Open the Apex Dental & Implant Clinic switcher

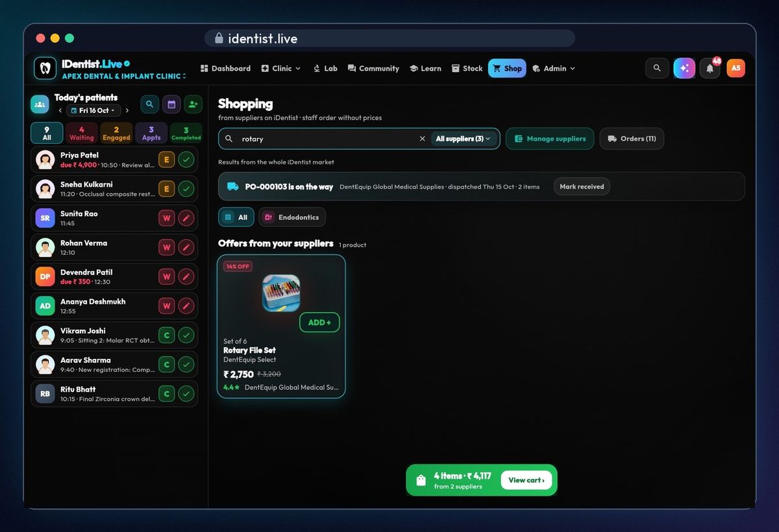coord(123,77)
